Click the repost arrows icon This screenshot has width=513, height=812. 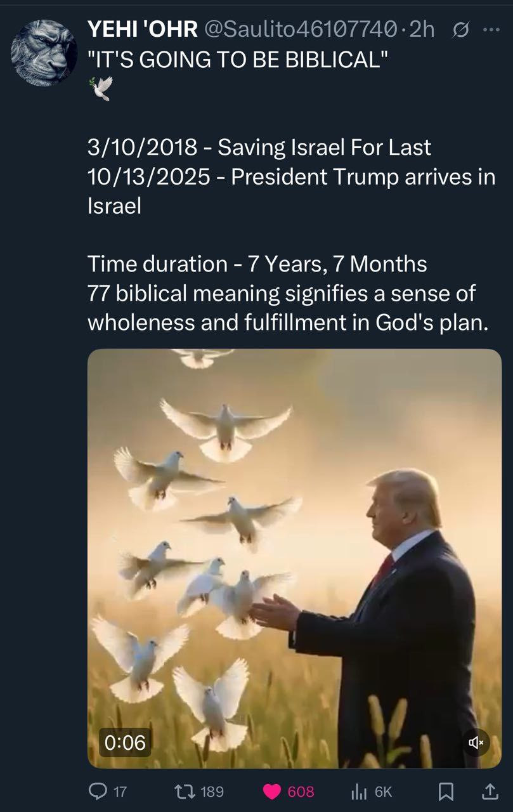point(184,790)
